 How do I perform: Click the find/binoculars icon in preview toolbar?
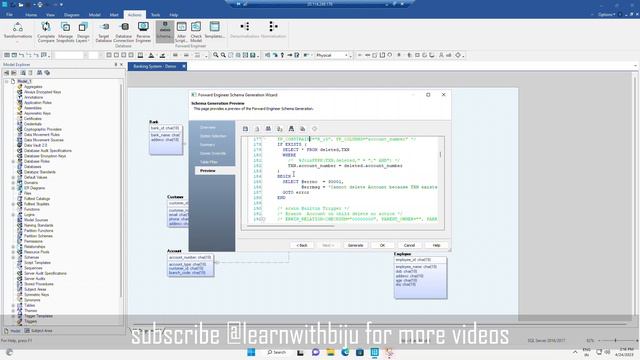291,129
